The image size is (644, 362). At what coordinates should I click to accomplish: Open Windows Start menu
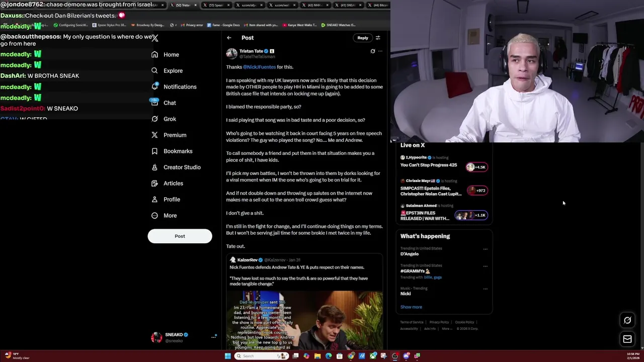(x=228, y=356)
